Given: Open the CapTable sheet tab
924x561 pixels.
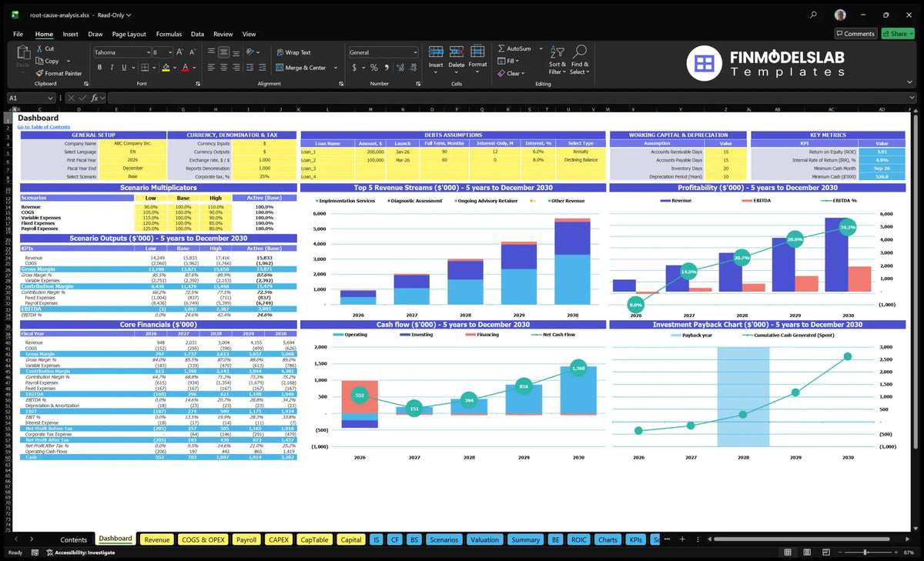Looking at the screenshot, I should pyautogui.click(x=314, y=539).
